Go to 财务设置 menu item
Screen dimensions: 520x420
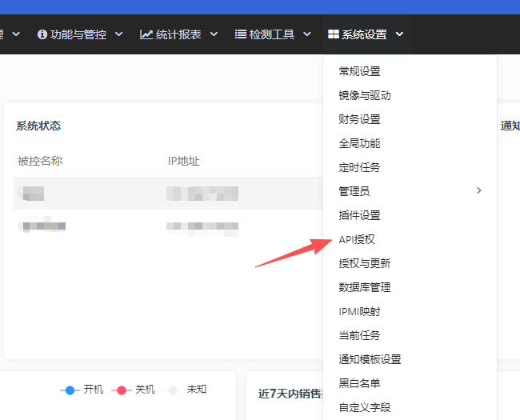359,119
